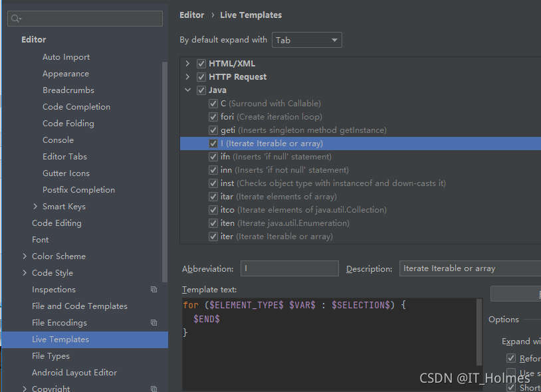Go to Code Completion settings
Image resolution: width=541 pixels, height=392 pixels.
76,107
